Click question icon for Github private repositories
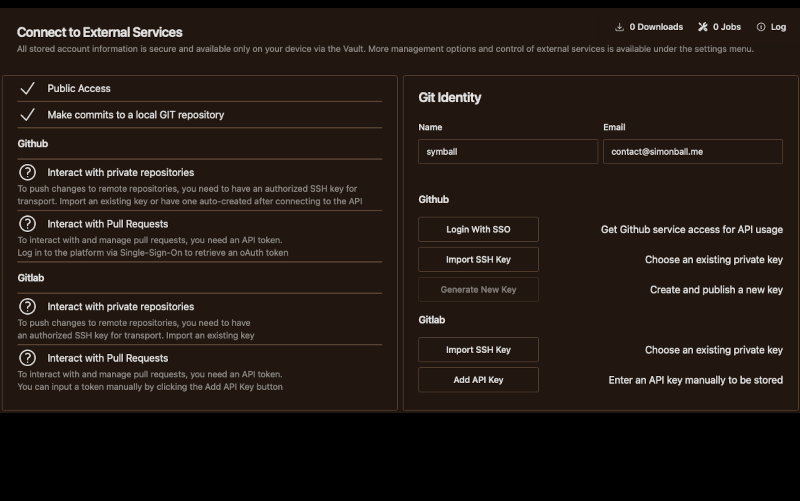This screenshot has width=800, height=501. [28, 172]
